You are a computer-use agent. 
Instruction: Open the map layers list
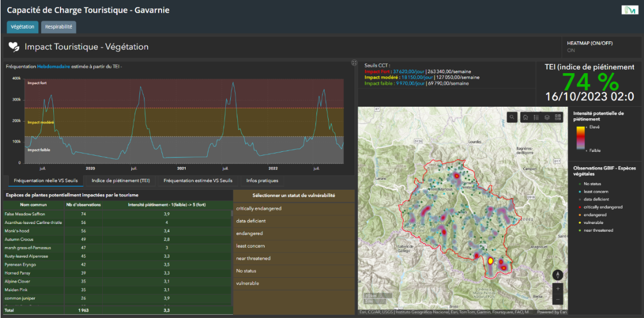pyautogui.click(x=547, y=117)
